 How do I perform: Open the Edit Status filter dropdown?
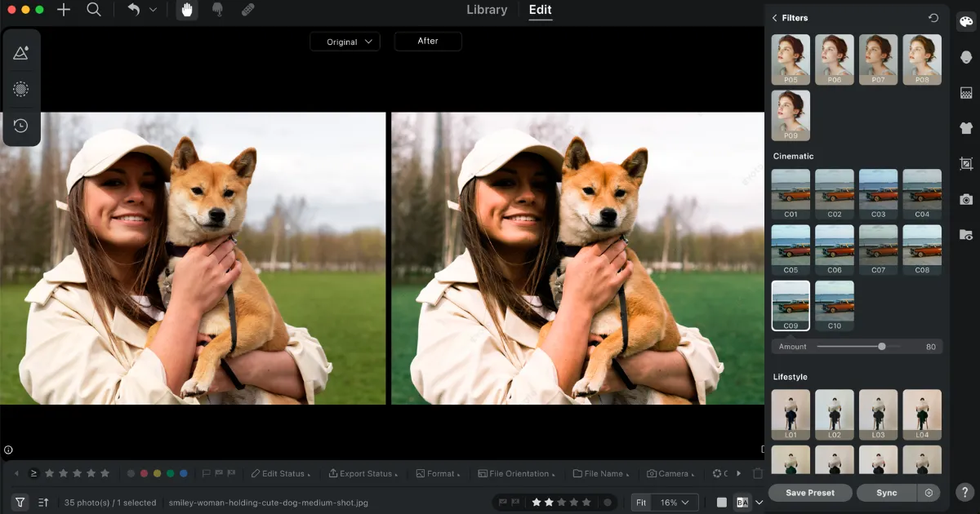[x=281, y=473]
